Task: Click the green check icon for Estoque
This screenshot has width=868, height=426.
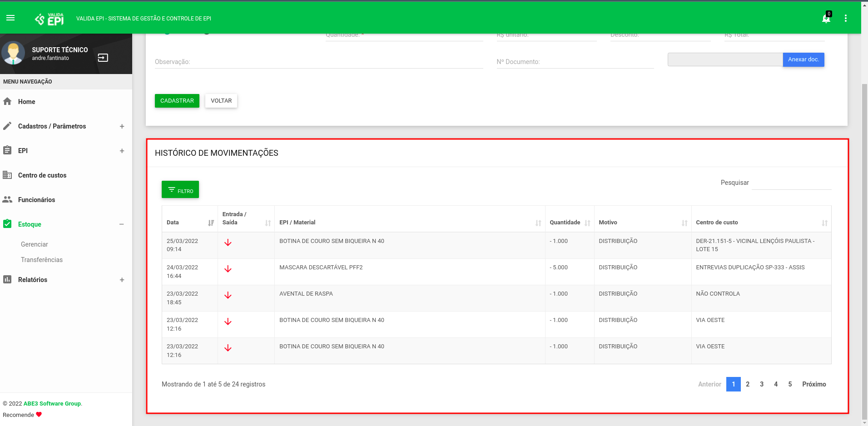Action: [7, 224]
